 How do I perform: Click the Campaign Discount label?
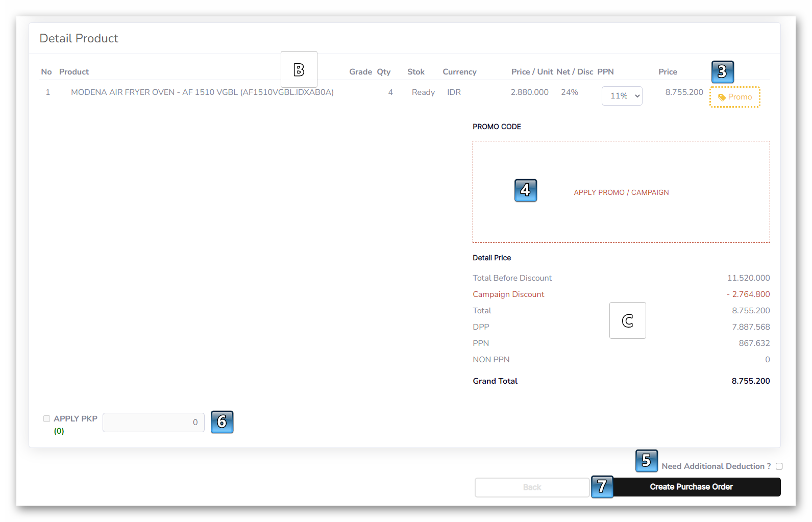[508, 294]
